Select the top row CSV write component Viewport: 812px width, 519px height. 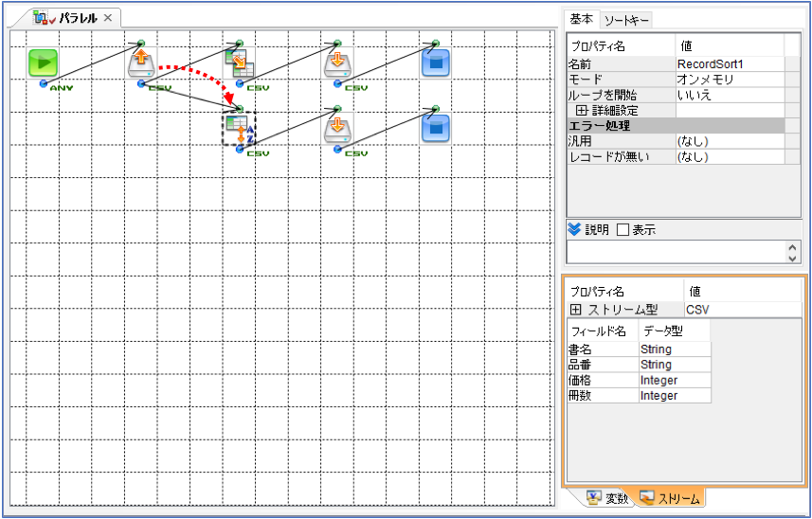click(337, 64)
